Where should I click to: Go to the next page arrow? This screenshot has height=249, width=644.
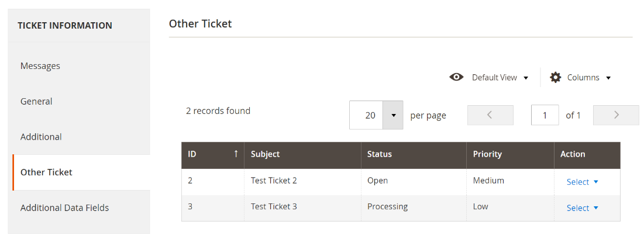[616, 115]
